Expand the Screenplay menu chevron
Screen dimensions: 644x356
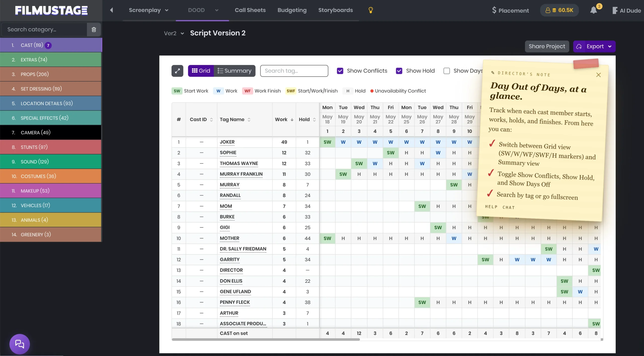[167, 10]
